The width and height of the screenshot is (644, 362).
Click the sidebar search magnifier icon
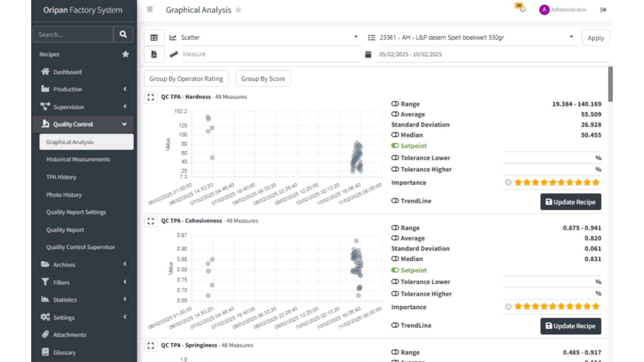pos(123,34)
